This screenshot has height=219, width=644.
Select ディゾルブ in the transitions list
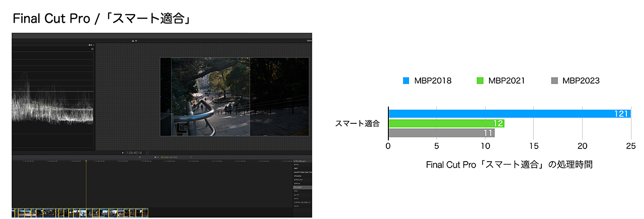pyautogui.click(x=302, y=187)
